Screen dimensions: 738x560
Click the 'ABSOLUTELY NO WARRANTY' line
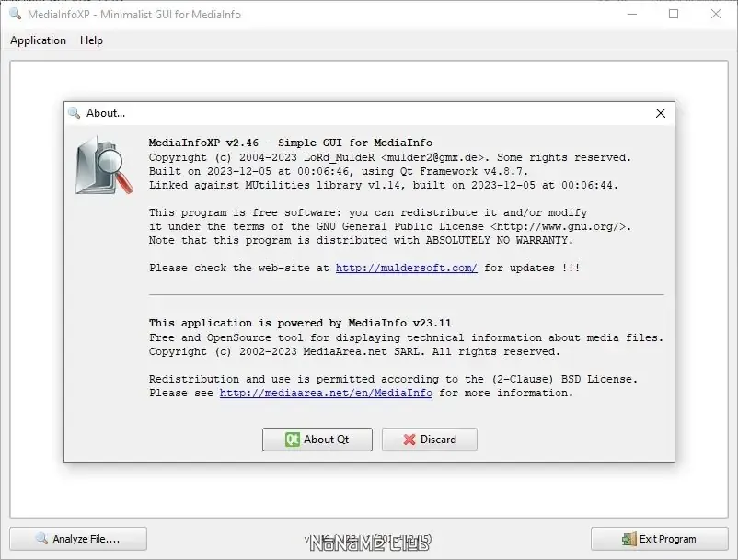click(x=361, y=240)
